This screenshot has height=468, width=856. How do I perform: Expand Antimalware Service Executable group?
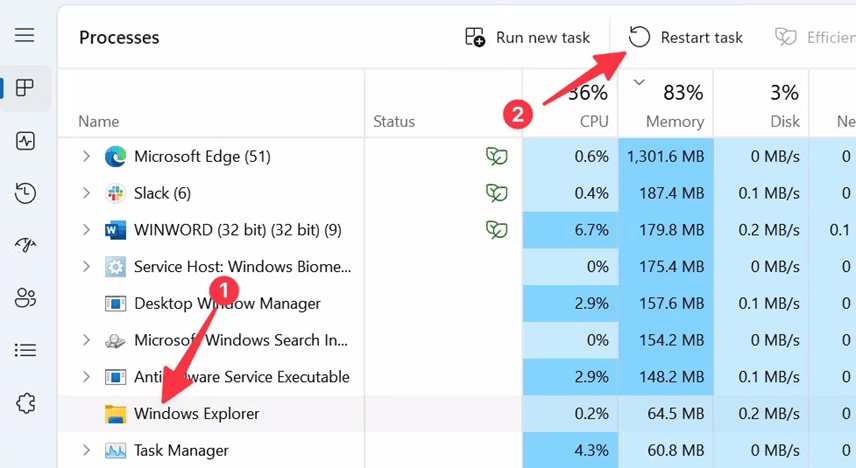pos(86,377)
